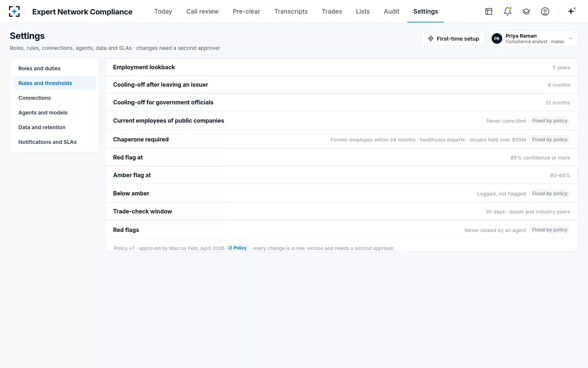Click the 'Logged, not flagged' value
588x368 pixels.
click(x=501, y=194)
